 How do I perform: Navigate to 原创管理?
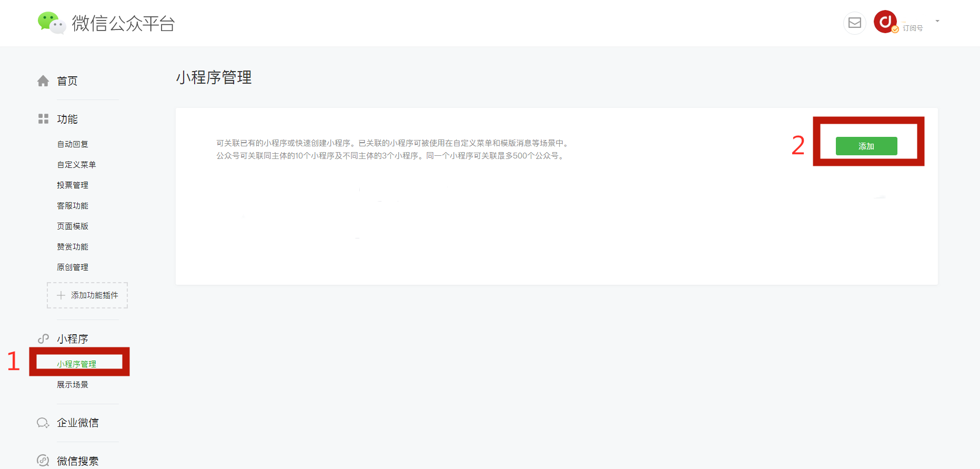point(73,267)
